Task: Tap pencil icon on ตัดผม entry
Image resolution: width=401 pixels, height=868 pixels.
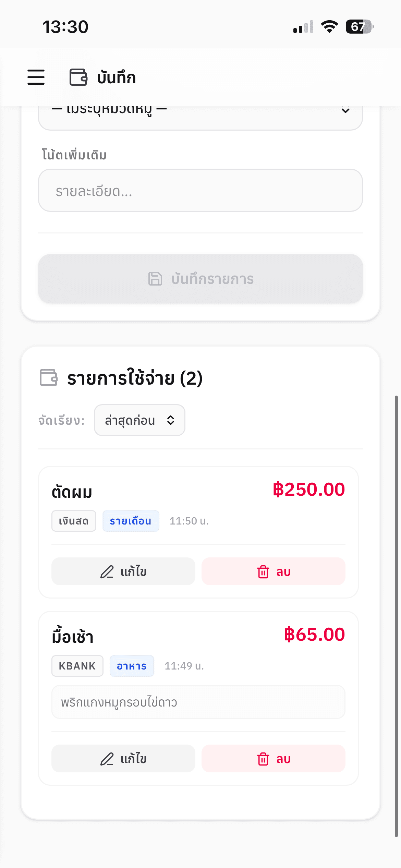Action: (107, 572)
